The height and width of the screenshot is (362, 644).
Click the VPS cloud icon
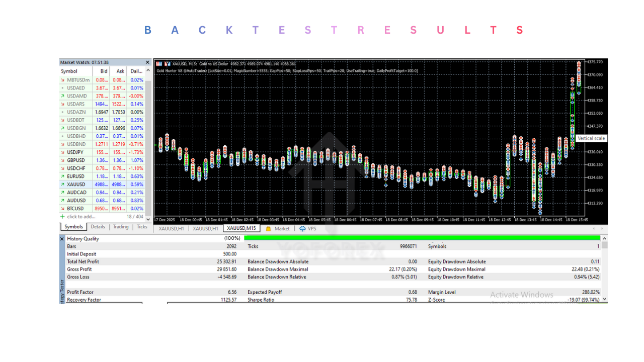(x=302, y=228)
